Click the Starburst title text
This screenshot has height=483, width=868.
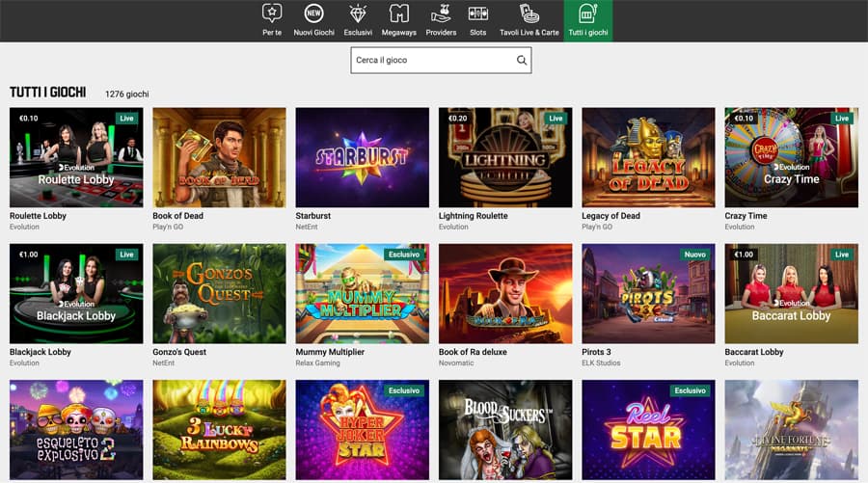pos(312,216)
